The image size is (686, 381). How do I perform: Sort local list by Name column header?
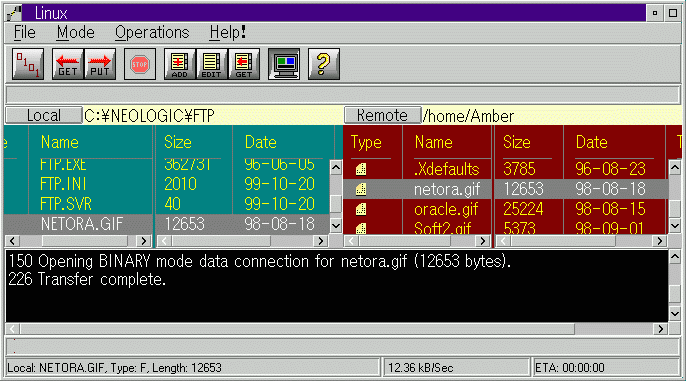(x=60, y=142)
